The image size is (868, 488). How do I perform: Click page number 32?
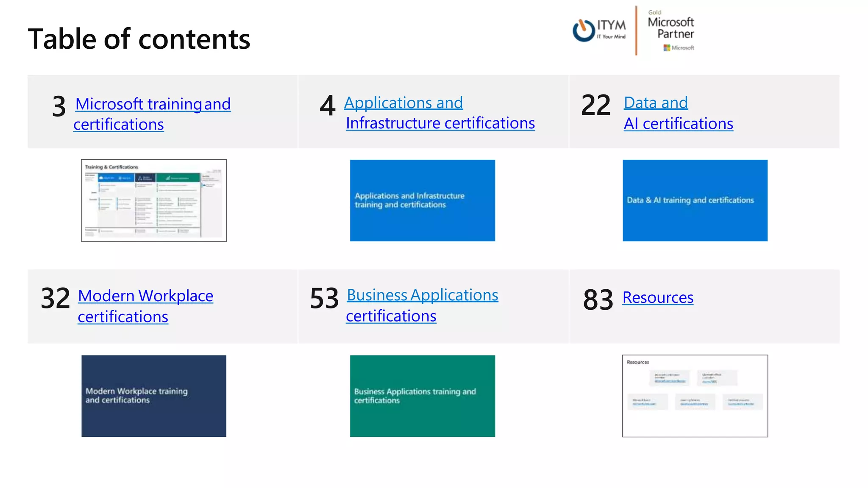(x=55, y=298)
